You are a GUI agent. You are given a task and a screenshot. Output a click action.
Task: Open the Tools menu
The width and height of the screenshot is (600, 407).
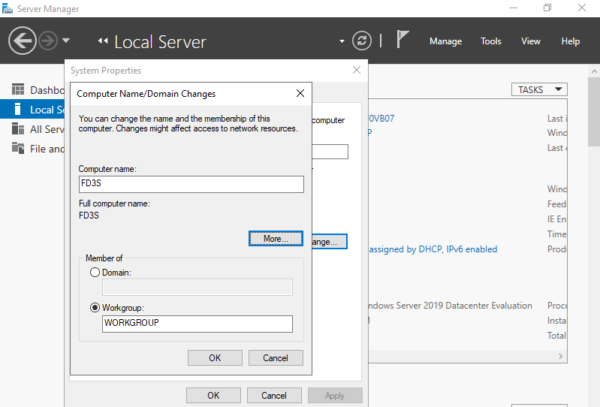tap(491, 41)
